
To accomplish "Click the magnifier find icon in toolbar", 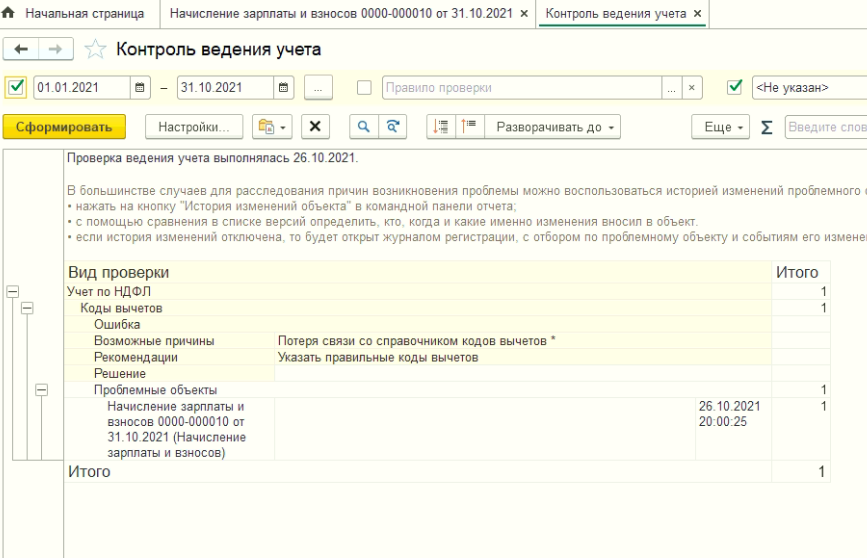I will pyautogui.click(x=363, y=127).
